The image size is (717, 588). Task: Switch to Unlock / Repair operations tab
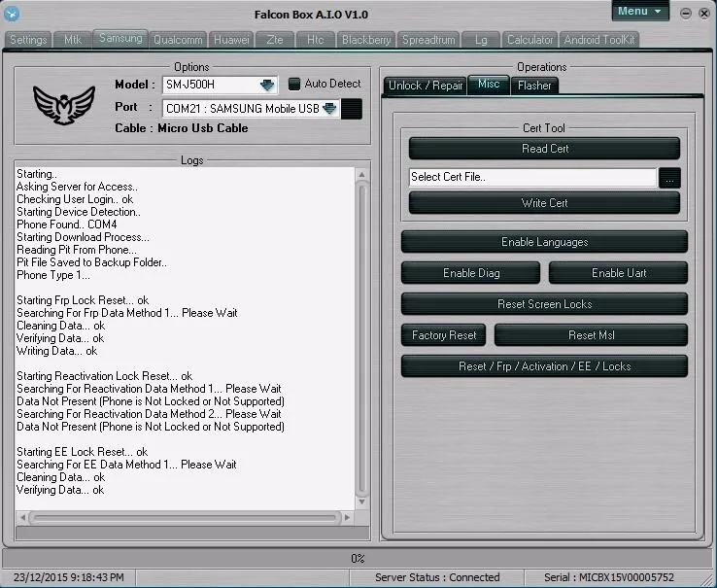[426, 86]
